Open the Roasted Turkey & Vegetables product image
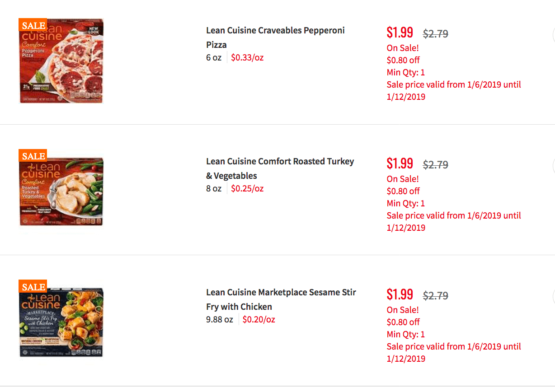The height and width of the screenshot is (392, 555). click(x=61, y=191)
